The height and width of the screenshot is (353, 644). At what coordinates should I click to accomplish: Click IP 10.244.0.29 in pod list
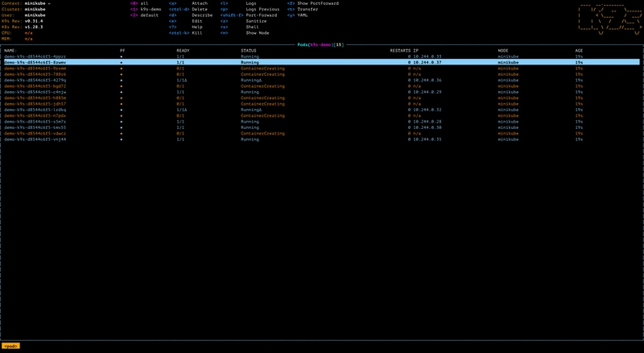pyautogui.click(x=428, y=92)
